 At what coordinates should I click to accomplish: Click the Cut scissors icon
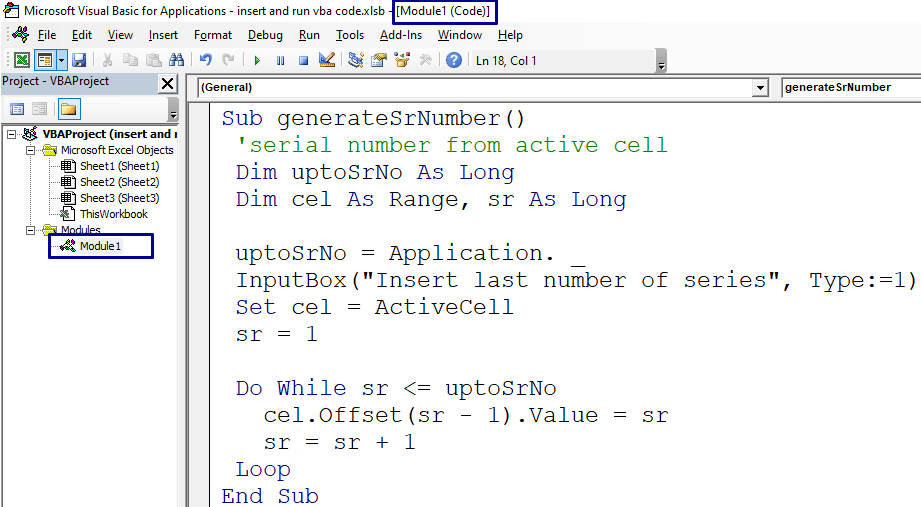tap(107, 60)
